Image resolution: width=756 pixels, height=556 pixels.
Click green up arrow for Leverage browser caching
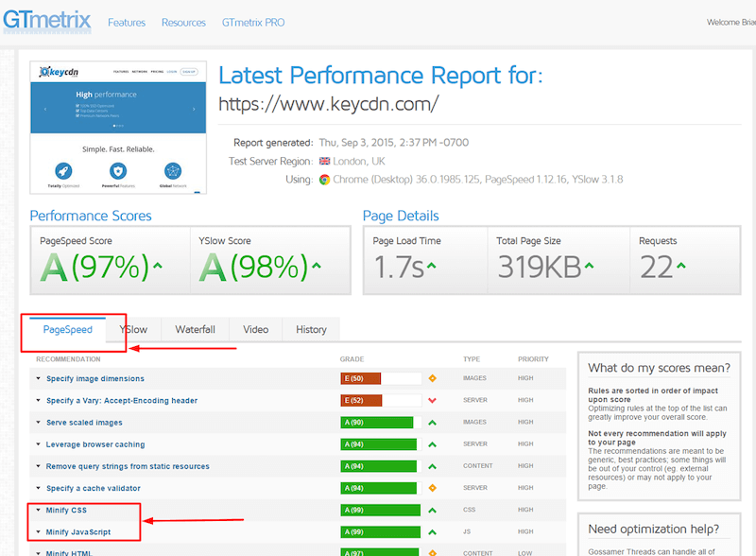point(433,444)
